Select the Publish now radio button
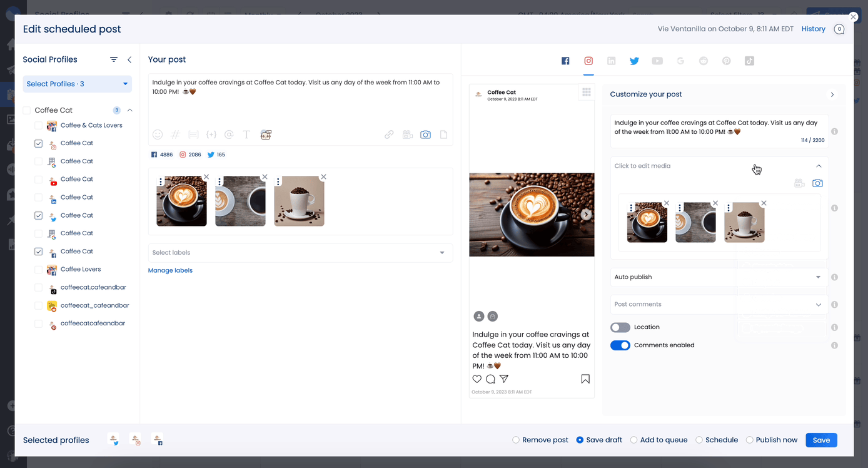This screenshot has width=868, height=468. (x=750, y=440)
